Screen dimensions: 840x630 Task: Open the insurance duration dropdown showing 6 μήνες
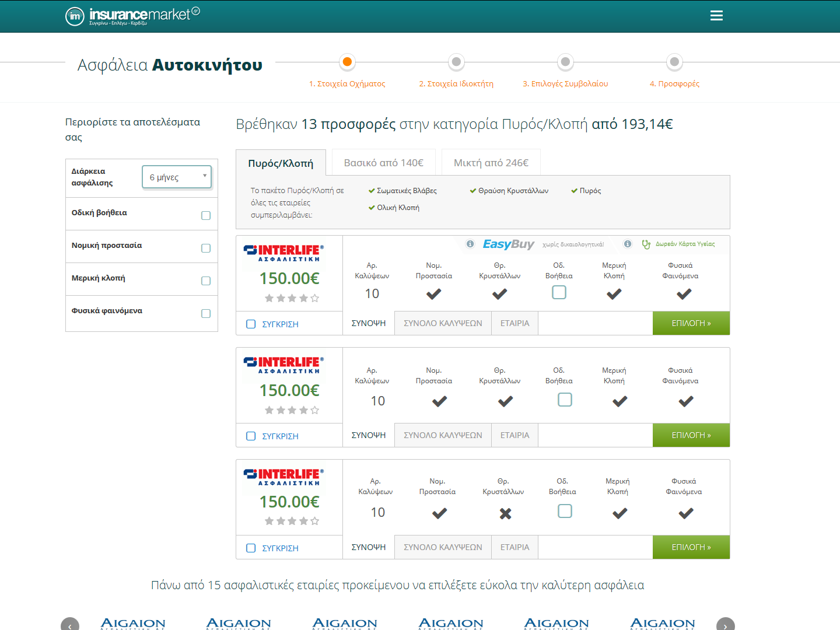click(176, 176)
